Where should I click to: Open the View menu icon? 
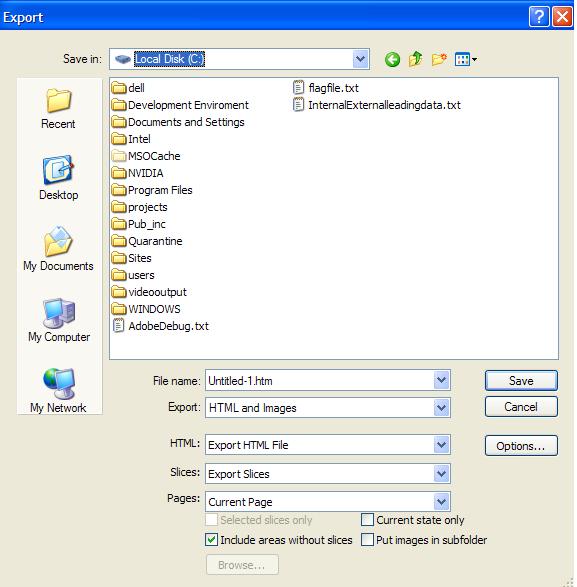pyautogui.click(x=465, y=59)
